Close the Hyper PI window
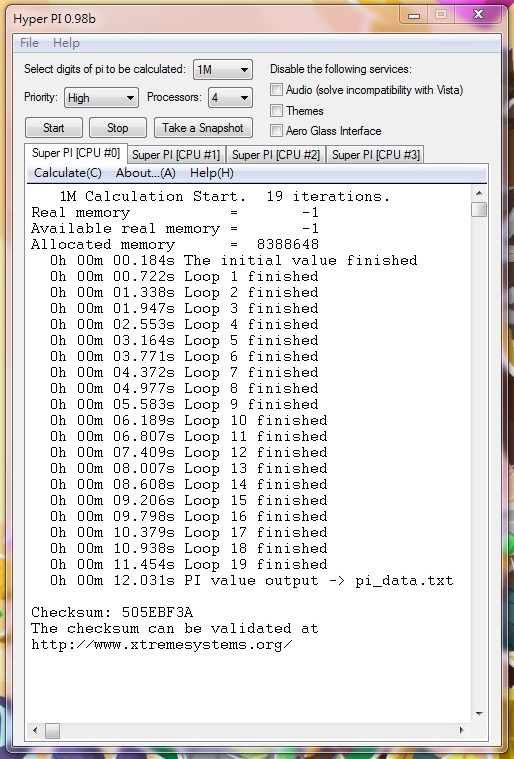Viewport: 514px width, 759px height. tap(478, 15)
